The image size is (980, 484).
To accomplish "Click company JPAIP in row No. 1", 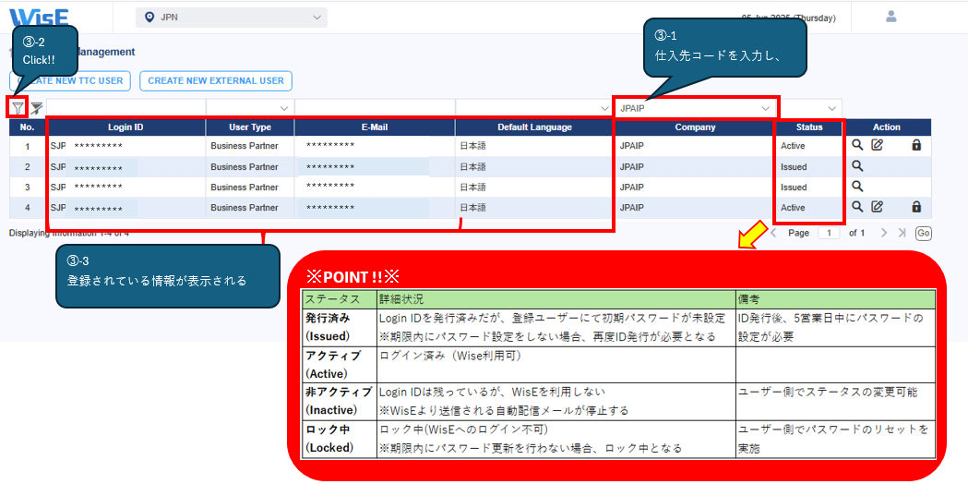I will pyautogui.click(x=632, y=146).
